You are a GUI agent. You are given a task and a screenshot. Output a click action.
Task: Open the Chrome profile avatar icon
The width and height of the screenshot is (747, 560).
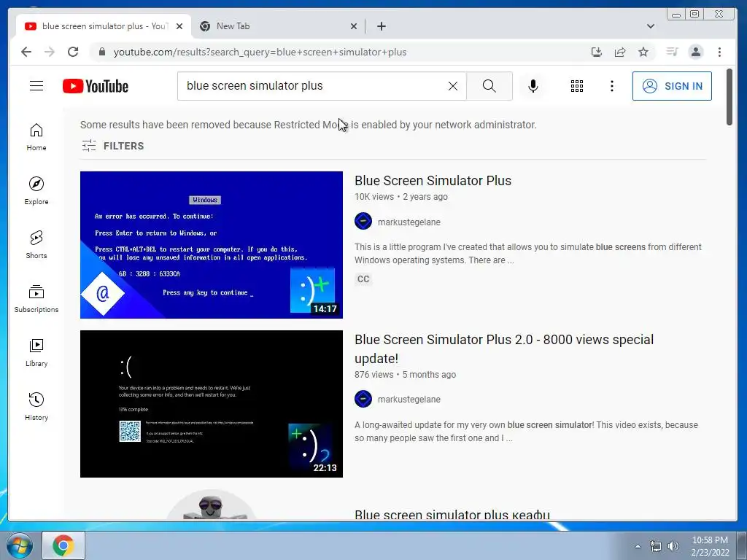(695, 52)
